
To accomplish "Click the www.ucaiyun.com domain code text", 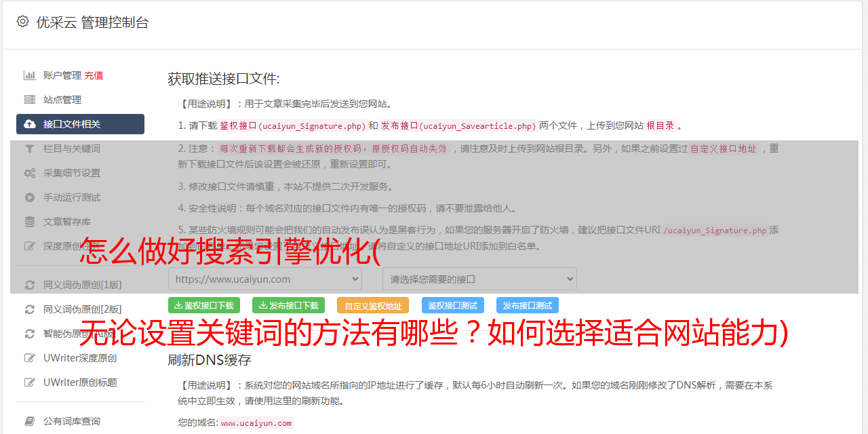I will 256,423.
